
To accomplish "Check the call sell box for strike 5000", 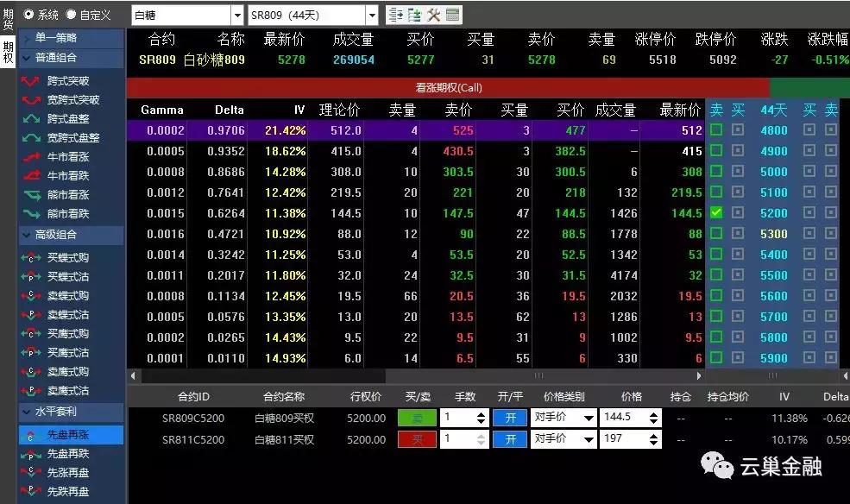I will click(716, 171).
